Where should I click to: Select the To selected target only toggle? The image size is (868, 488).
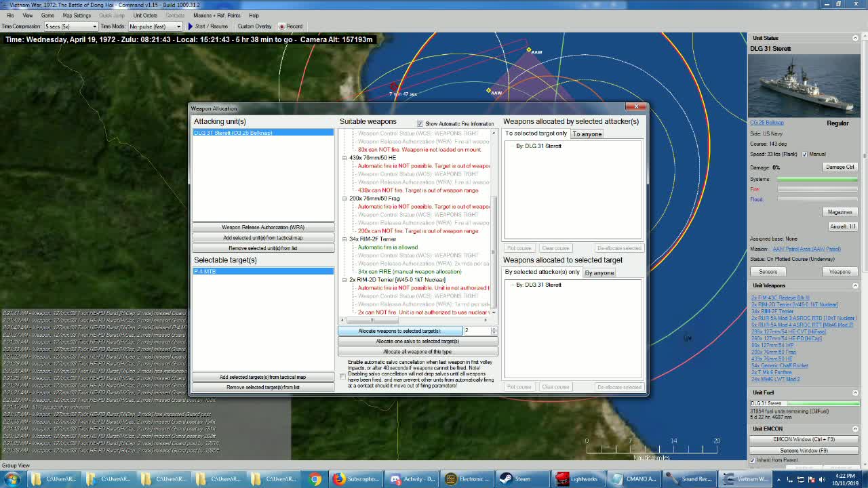point(536,134)
